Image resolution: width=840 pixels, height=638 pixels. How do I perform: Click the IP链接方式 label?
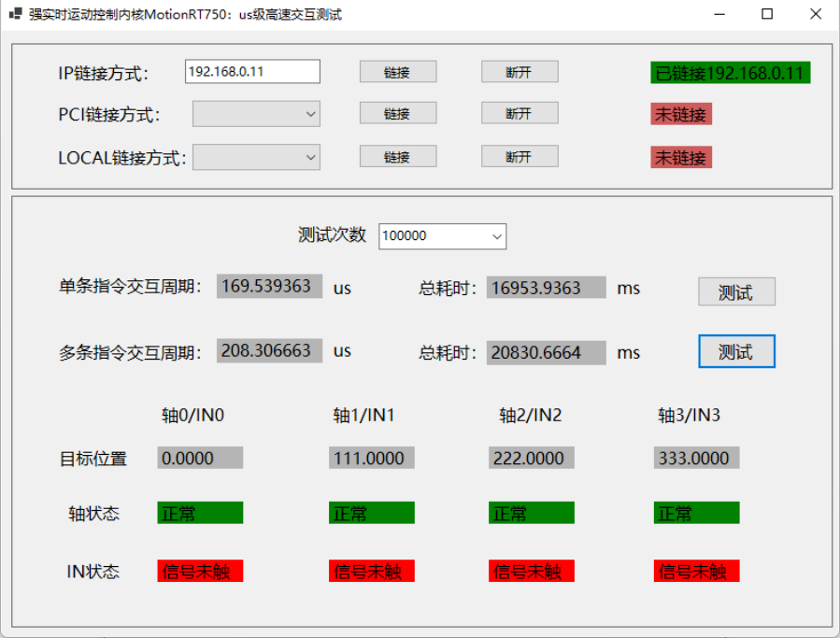104,74
